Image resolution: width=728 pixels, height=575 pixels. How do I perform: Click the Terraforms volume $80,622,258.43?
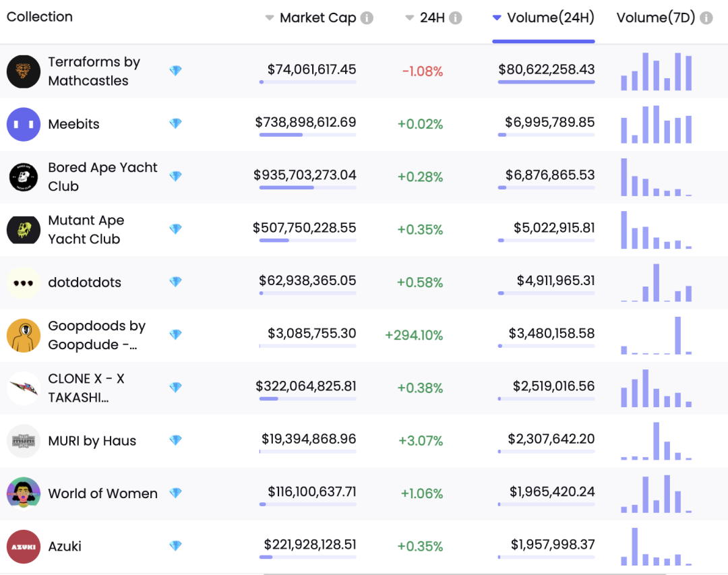[x=547, y=69]
